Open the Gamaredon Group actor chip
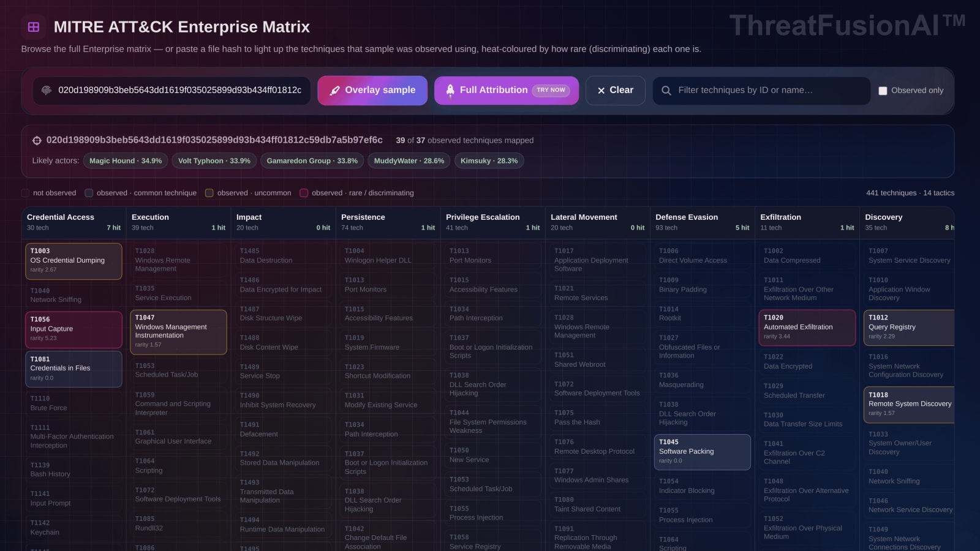The width and height of the screenshot is (980, 551). click(312, 161)
